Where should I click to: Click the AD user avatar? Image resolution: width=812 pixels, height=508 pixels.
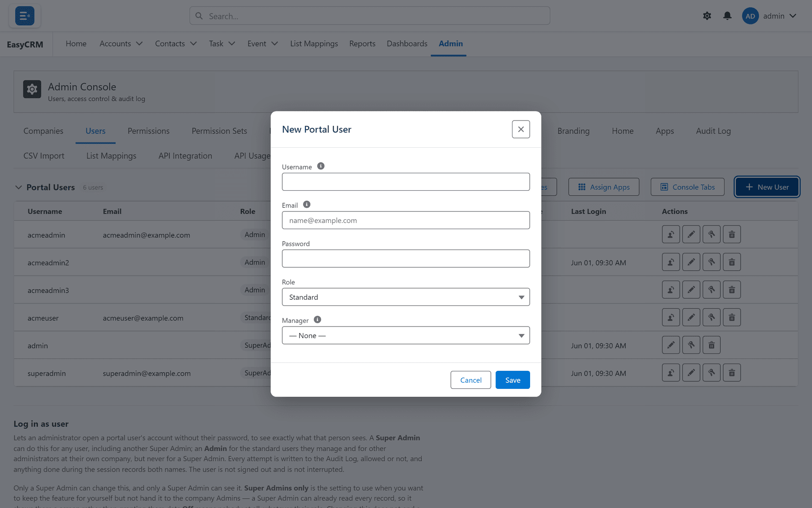click(750, 16)
